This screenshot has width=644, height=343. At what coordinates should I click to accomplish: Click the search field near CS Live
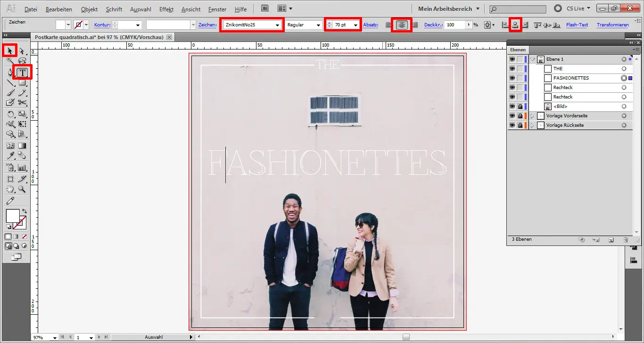[x=517, y=8]
